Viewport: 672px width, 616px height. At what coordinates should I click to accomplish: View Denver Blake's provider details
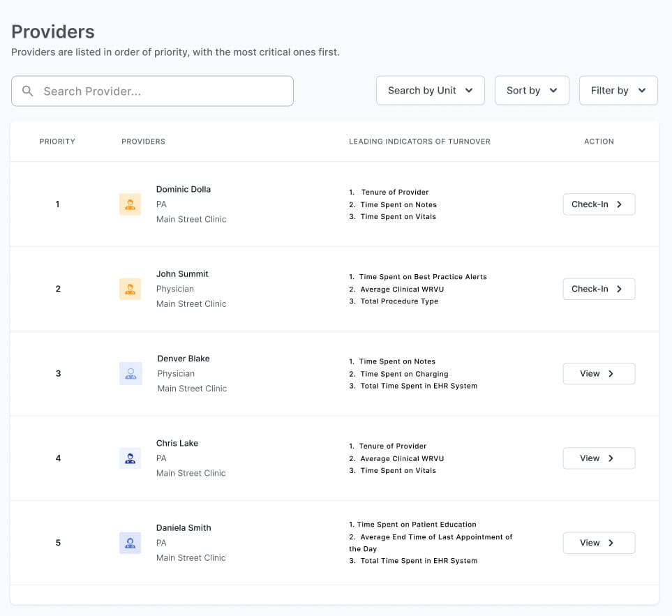pos(598,373)
